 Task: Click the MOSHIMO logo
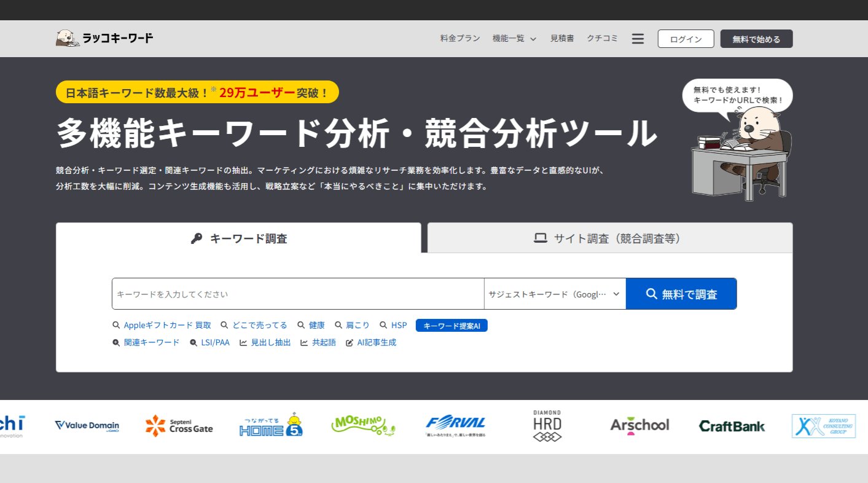pyautogui.click(x=363, y=425)
